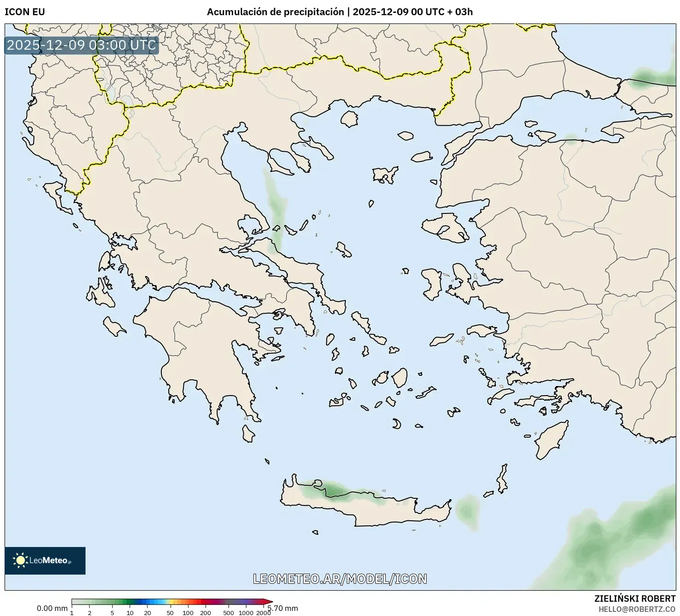Click the LeoMeteo sun icon
Screen dimensions: 680x616
(x=20, y=560)
